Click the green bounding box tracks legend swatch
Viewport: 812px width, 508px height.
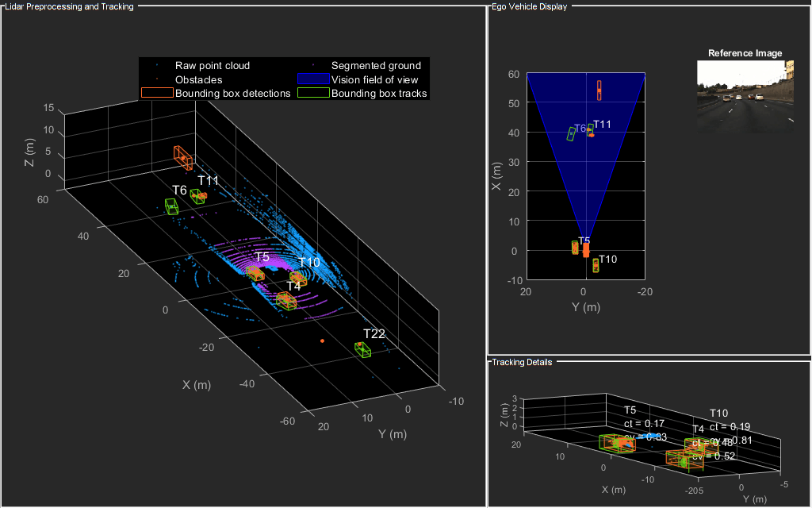313,93
